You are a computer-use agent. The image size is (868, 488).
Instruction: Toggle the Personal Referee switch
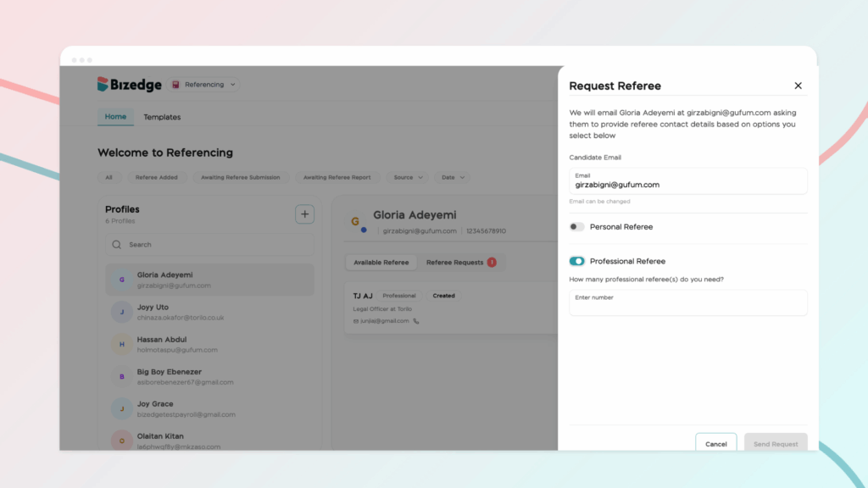[576, 227]
